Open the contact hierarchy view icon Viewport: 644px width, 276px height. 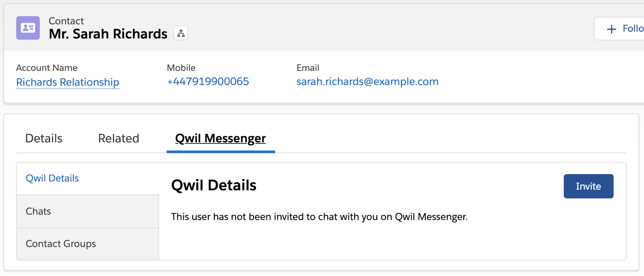point(181,33)
